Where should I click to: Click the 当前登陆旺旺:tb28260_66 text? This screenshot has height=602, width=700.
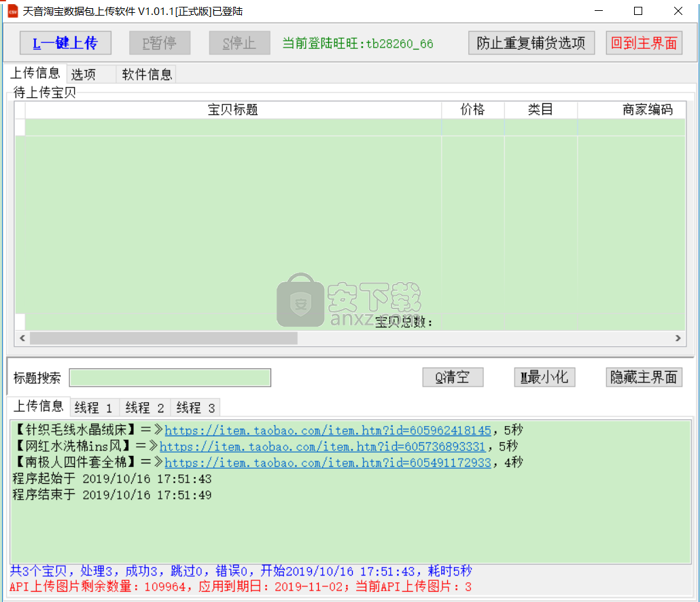point(358,43)
